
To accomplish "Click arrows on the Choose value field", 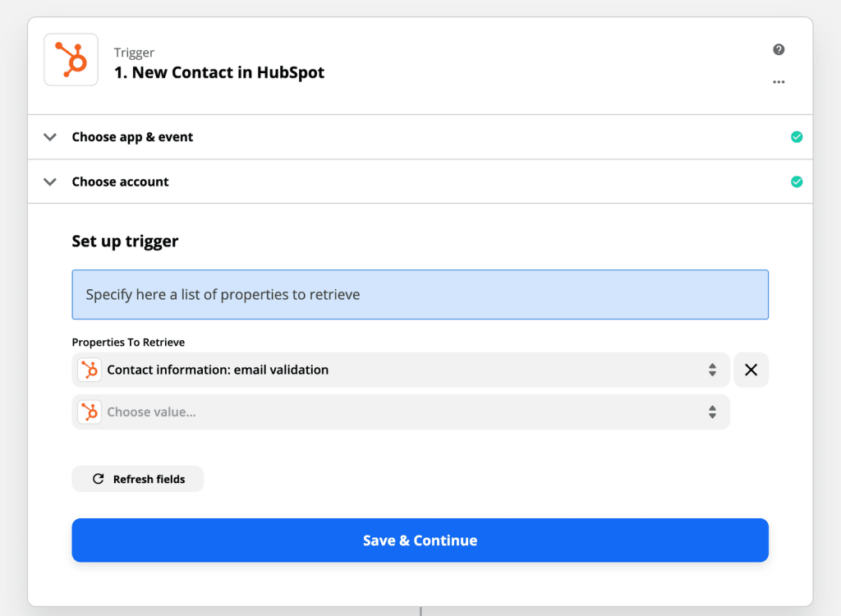I will coord(712,412).
